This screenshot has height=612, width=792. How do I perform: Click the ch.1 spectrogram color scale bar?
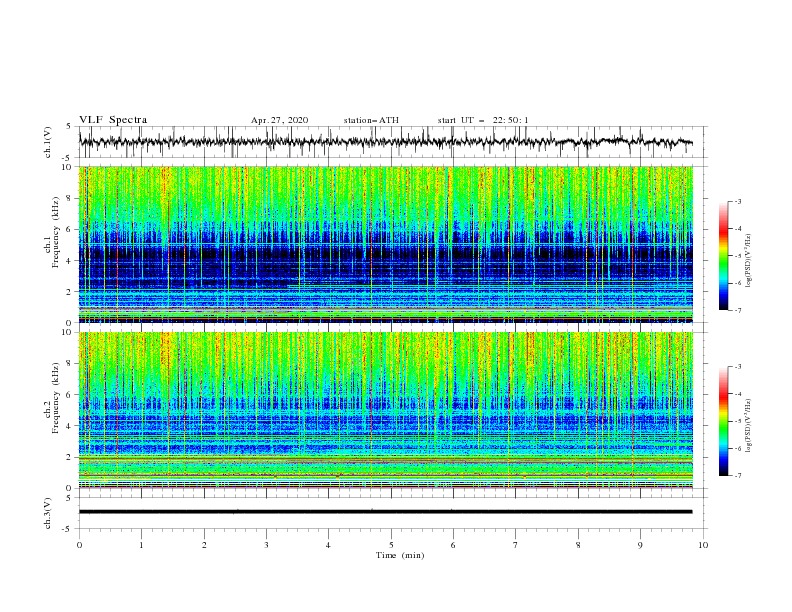723,255
